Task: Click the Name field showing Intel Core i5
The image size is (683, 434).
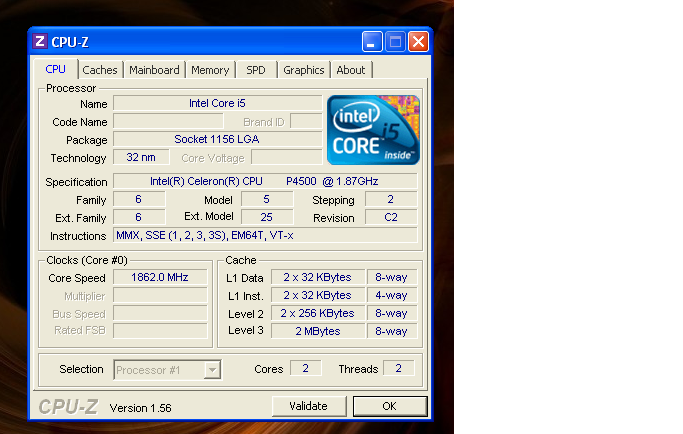Action: 217,103
